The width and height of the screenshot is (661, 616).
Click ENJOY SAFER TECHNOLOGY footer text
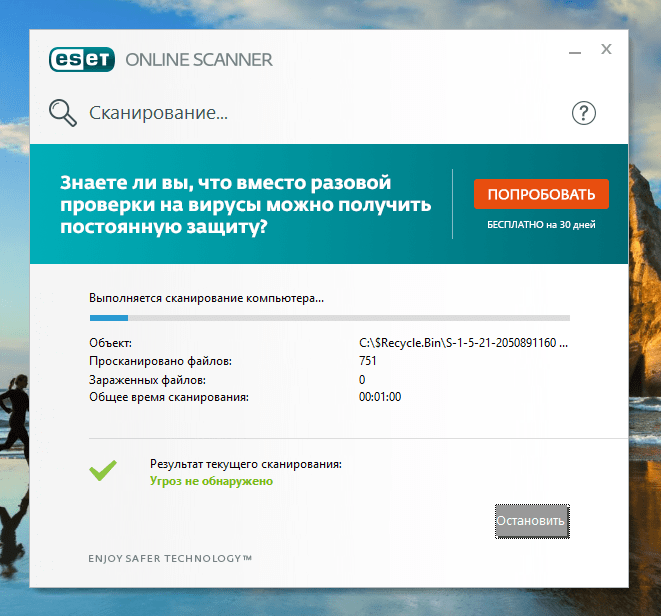[x=170, y=559]
